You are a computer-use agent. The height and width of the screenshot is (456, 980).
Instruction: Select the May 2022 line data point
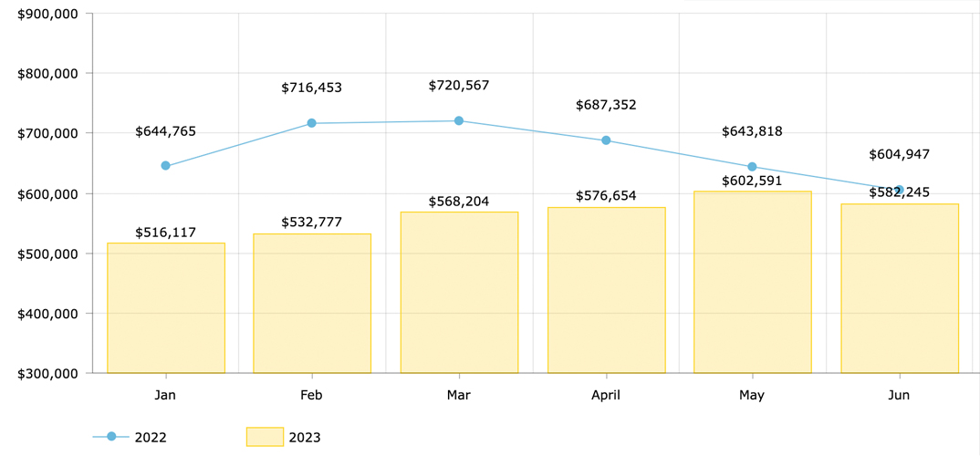(753, 167)
